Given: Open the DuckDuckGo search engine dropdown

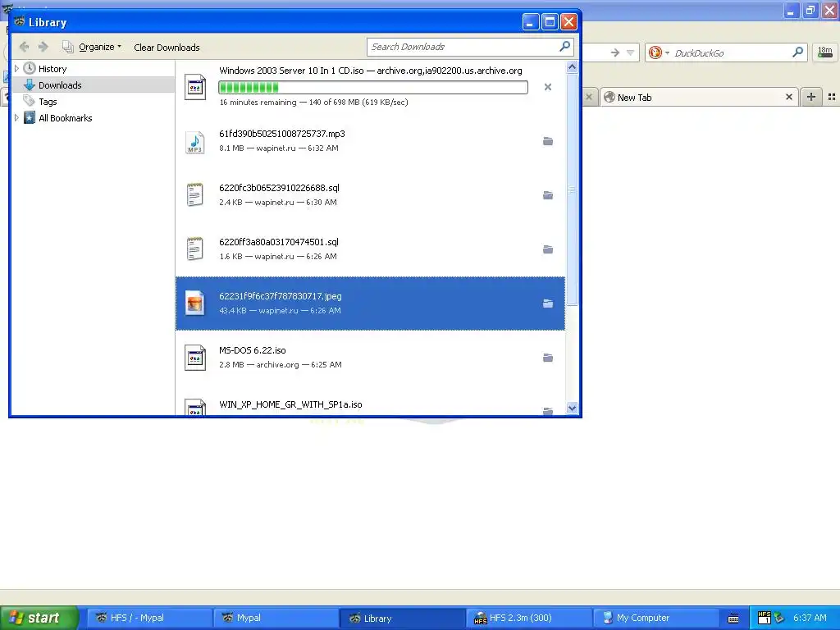Looking at the screenshot, I should click(659, 52).
